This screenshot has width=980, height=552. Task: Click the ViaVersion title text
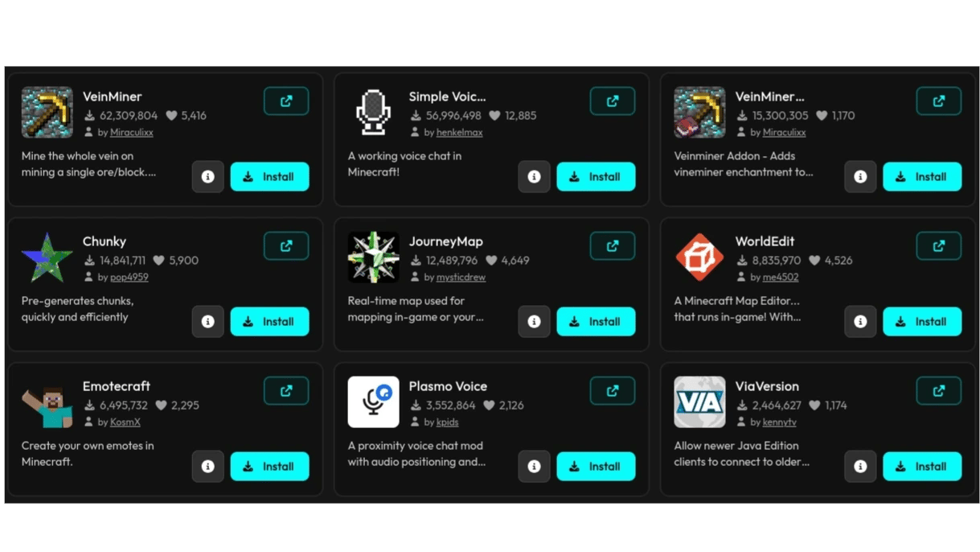point(768,386)
